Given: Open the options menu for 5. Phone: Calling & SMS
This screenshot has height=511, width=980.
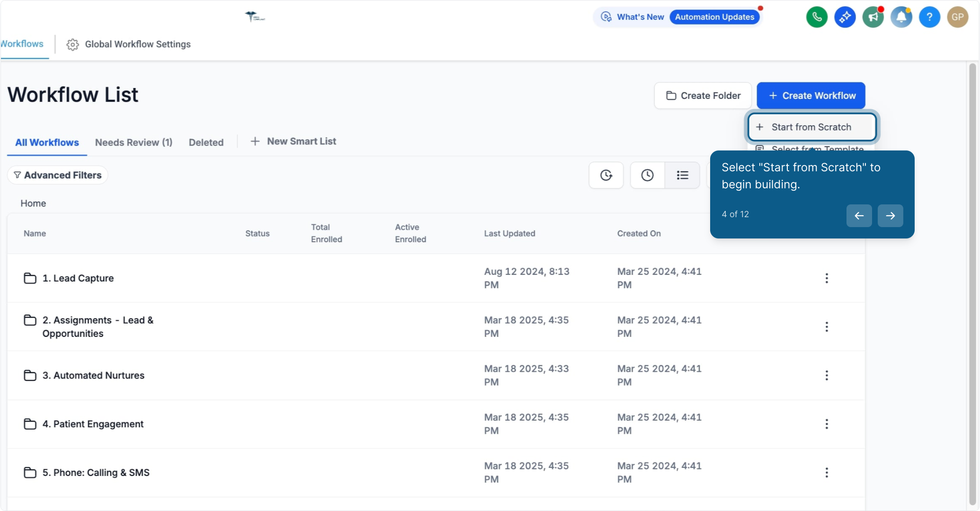Looking at the screenshot, I should coord(827,473).
